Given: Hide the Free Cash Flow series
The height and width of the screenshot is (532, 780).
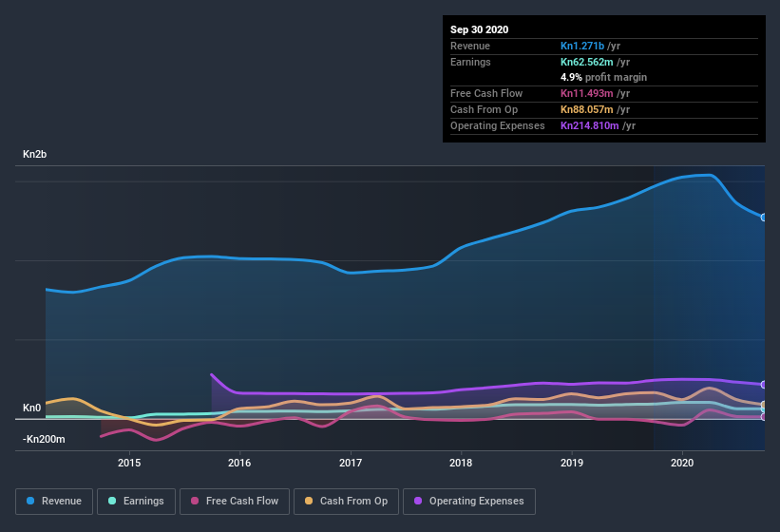Looking at the screenshot, I should [x=235, y=501].
